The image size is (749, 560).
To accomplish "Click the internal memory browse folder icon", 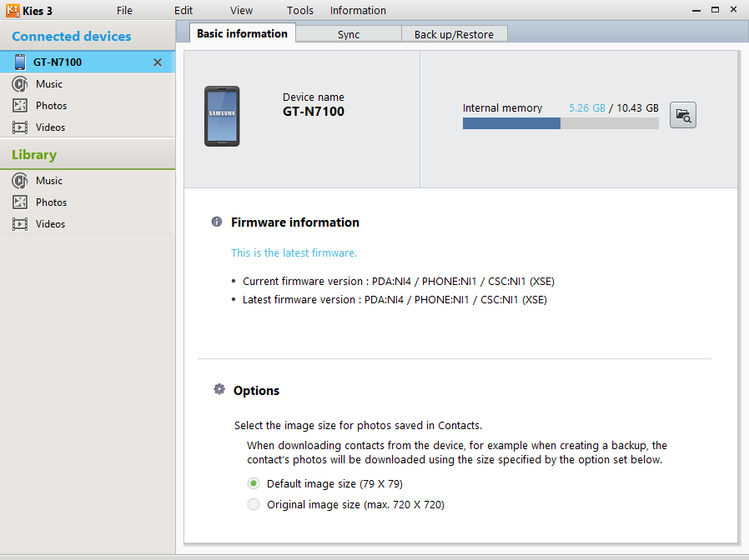I will (x=682, y=115).
